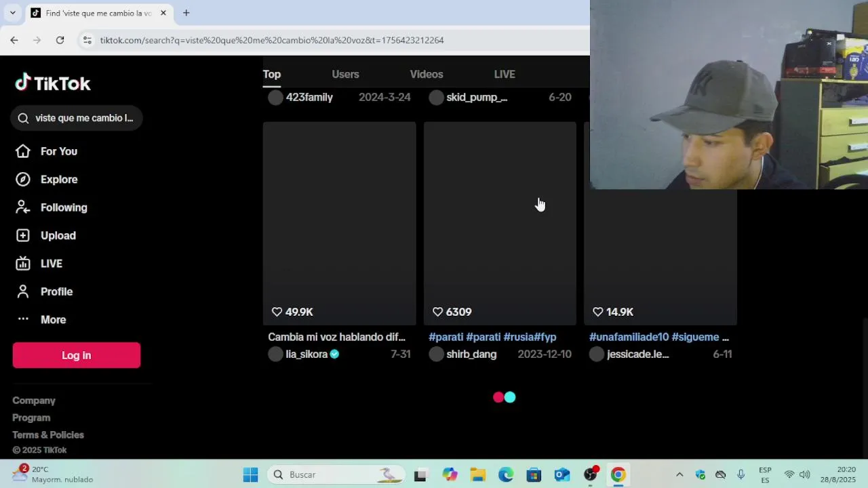Open the lia_sikora user profile
Screen dimensions: 868x488
307,354
